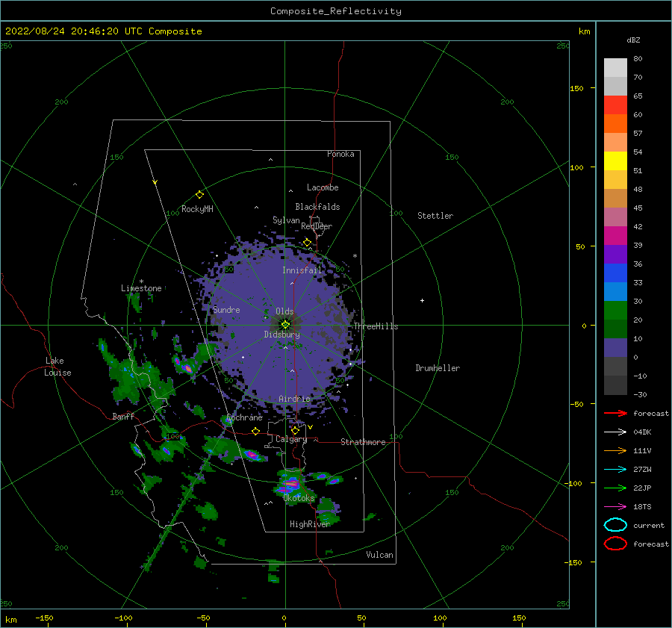This screenshot has width=672, height=628.
Task: Click the 2022/08/24 20:46:20 UTC timestamp
Action: click(x=65, y=31)
